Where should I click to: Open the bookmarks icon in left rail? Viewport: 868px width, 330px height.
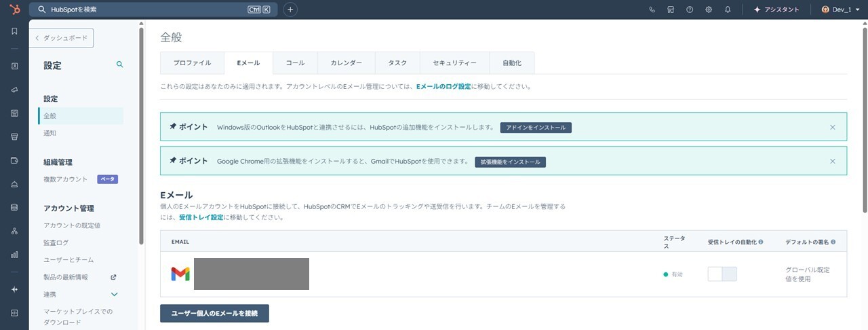(14, 31)
